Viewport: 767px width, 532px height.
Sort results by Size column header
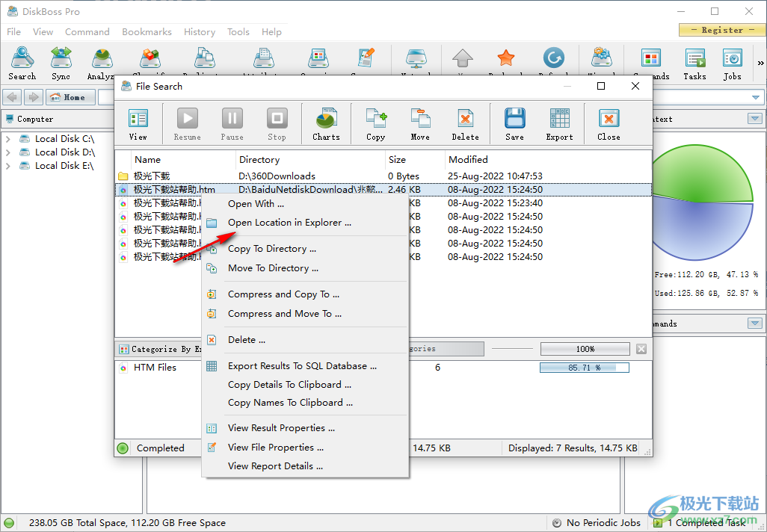coord(416,159)
